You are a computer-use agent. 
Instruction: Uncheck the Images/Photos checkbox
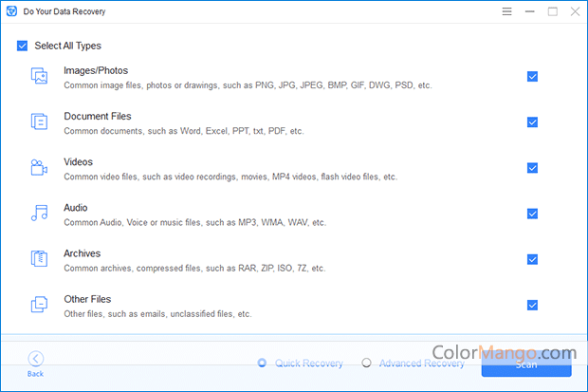click(x=532, y=76)
